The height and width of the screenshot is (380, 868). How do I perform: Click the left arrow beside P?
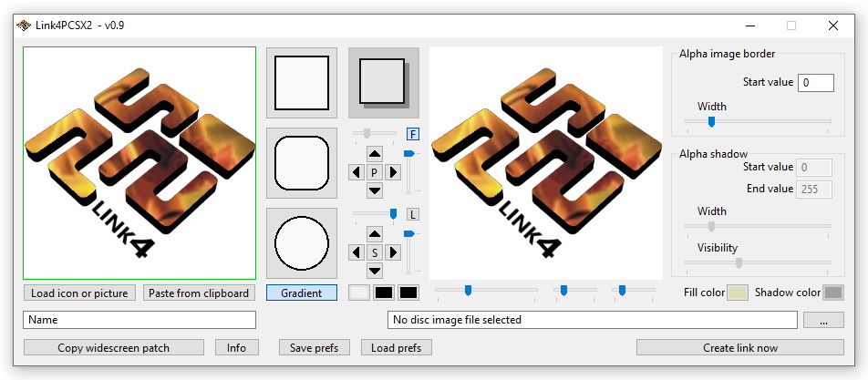point(356,172)
